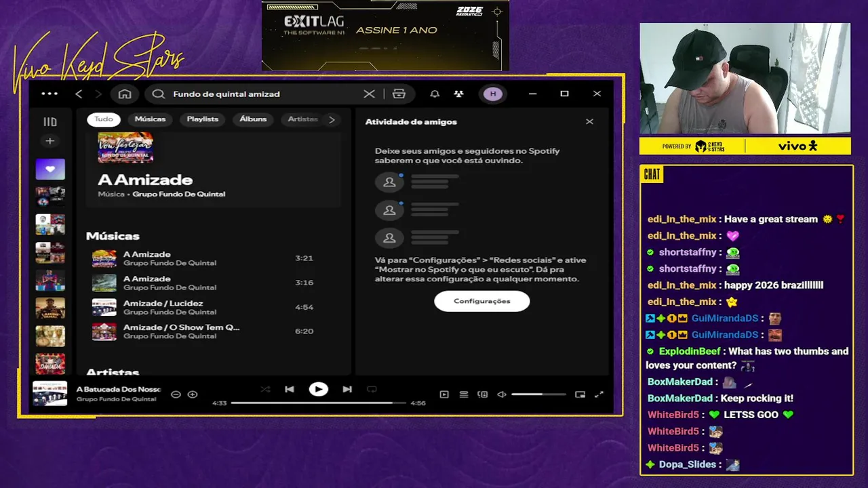Click the now playing album cover
Screen dimensions: 868x488
[x=50, y=394]
